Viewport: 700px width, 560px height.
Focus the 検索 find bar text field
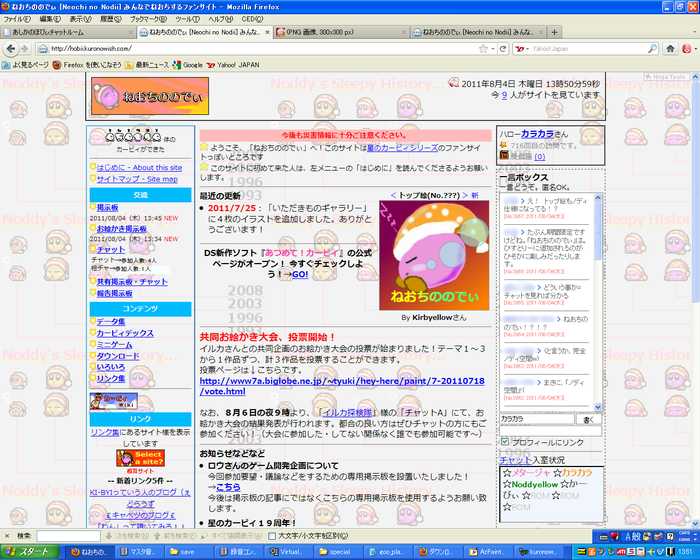68,535
